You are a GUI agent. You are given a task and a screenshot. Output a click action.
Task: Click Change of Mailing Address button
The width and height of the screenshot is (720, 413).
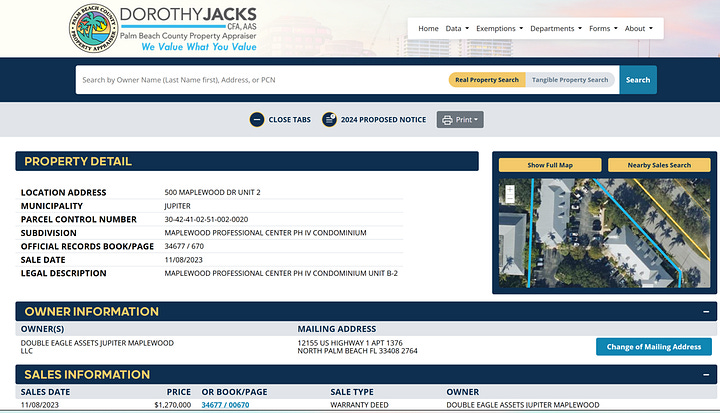pos(654,347)
